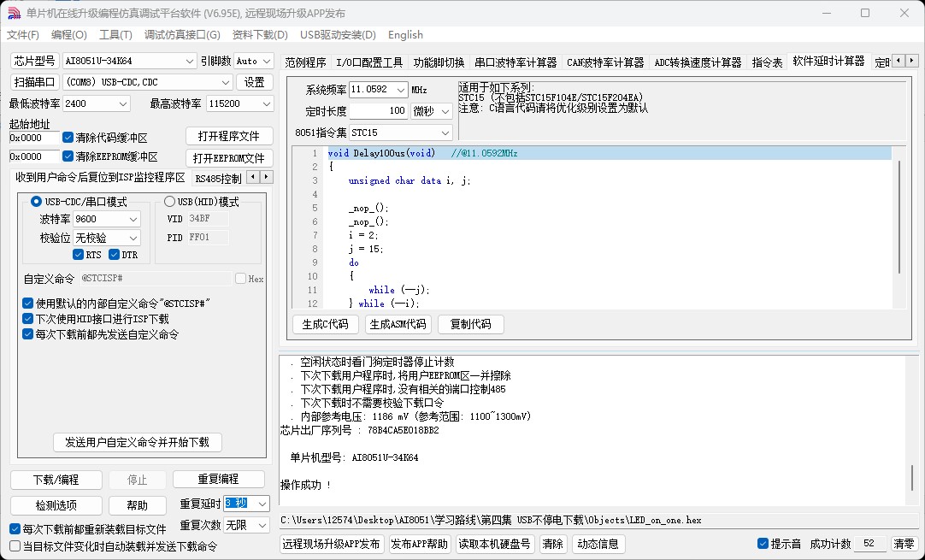Open the 文件(F) menu

pos(23,35)
